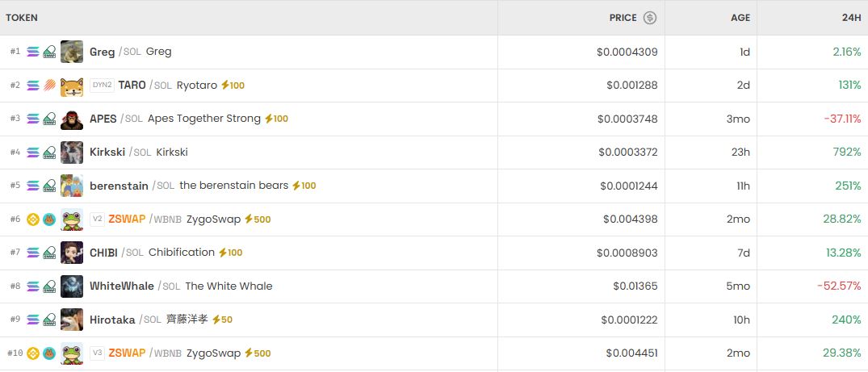Click the PumpSwap DEX icon on WhiteWhale row
The height and width of the screenshot is (372, 868).
[x=49, y=286]
